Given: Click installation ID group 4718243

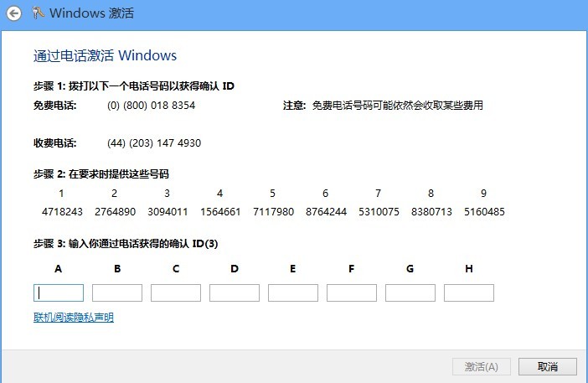Looking at the screenshot, I should pos(62,212).
